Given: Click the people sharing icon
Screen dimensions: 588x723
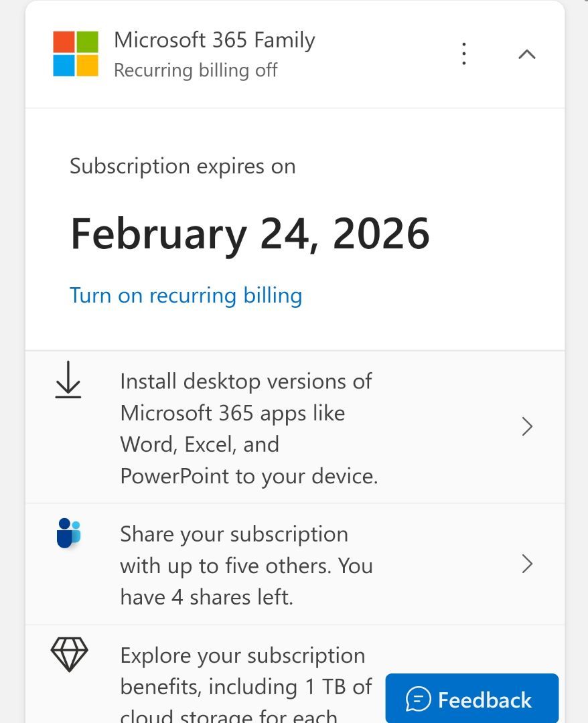Looking at the screenshot, I should 69,534.
